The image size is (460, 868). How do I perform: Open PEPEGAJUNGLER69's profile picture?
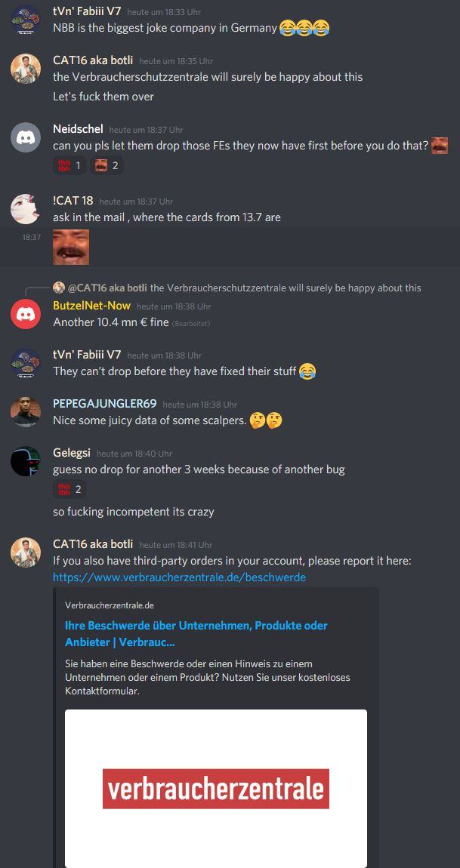tap(26, 412)
